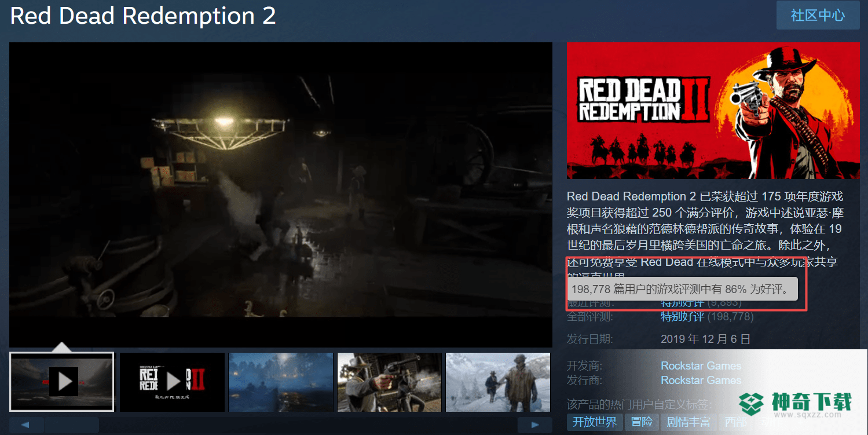The width and height of the screenshot is (868, 435).
Task: Click the 剧情丰富 tag
Action: point(688,422)
